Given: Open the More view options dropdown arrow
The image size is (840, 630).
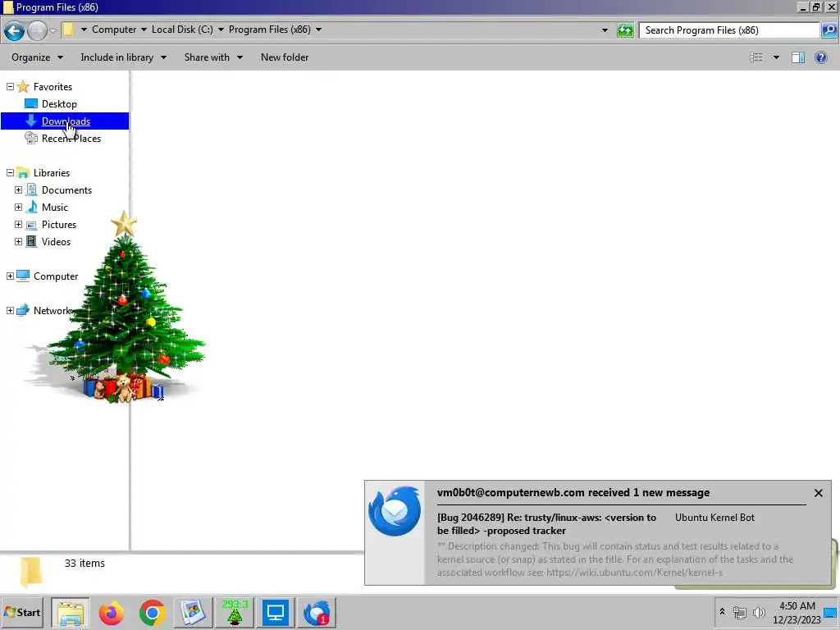Looking at the screenshot, I should click(x=776, y=57).
